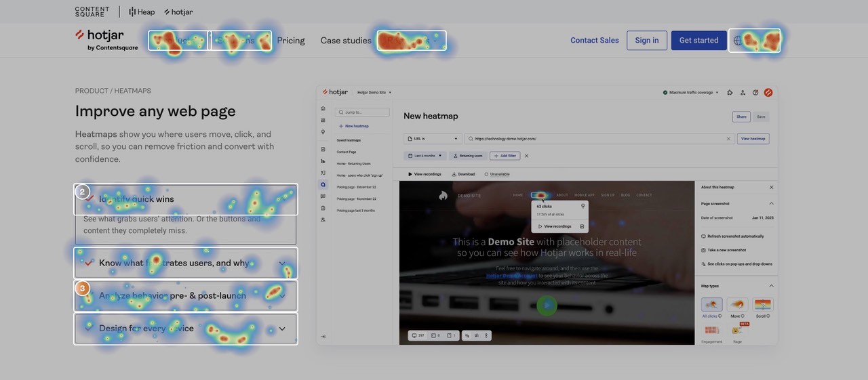Screen dimensions: 868x380
Task: Select desktop device showing 297
Action: coord(418,335)
